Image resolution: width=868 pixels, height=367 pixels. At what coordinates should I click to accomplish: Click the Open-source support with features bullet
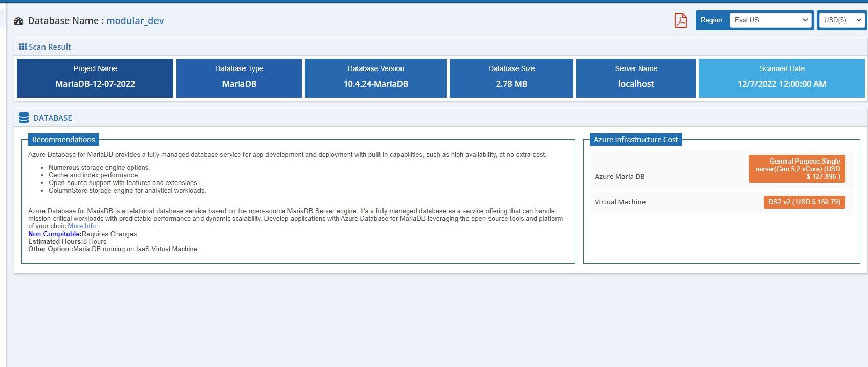[124, 183]
